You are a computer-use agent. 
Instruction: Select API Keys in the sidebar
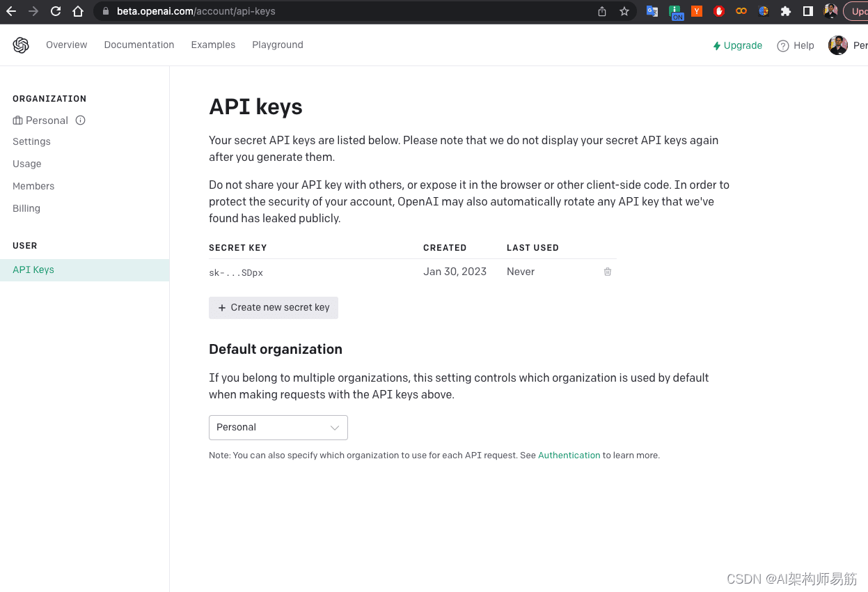[84, 270]
